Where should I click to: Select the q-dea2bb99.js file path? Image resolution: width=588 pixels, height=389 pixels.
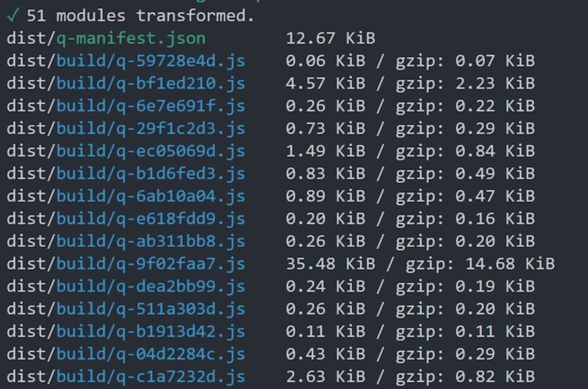(x=126, y=286)
